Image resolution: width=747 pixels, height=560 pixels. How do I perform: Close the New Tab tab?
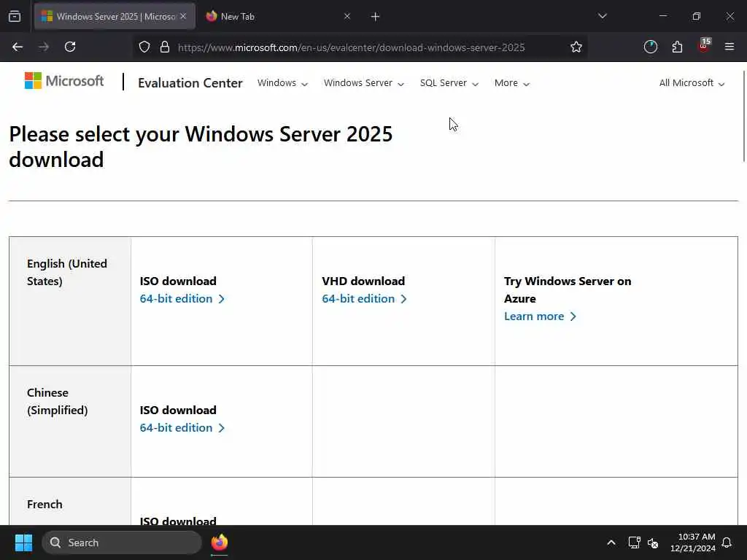point(347,16)
